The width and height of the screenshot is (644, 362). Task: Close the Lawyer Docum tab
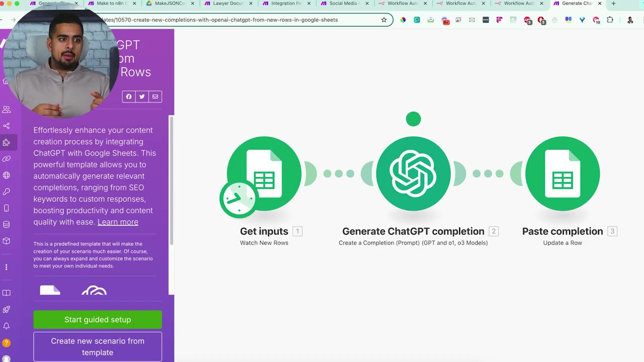[x=251, y=4]
